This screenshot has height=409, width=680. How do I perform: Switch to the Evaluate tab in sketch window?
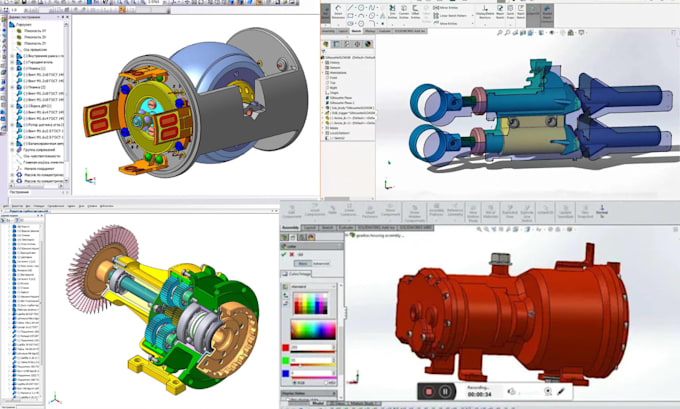[x=385, y=31]
